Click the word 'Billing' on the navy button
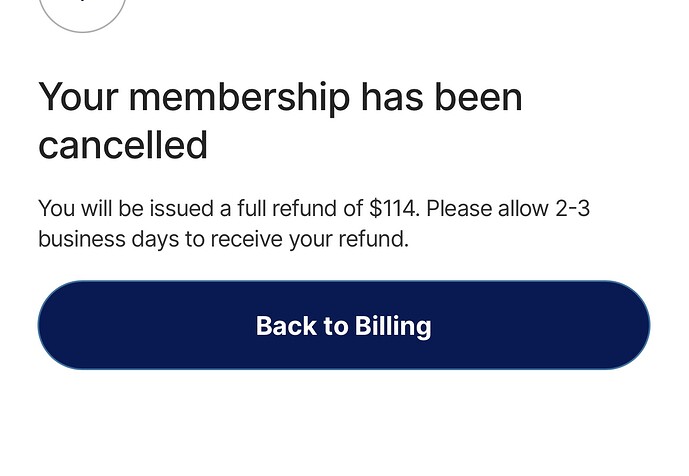This screenshot has width=689, height=476. [393, 326]
